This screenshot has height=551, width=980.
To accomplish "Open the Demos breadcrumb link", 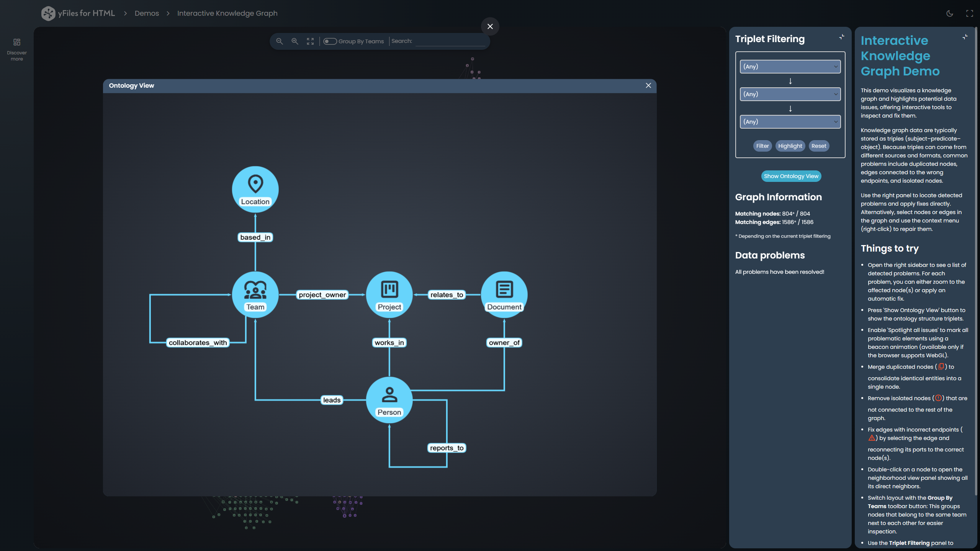I will [147, 13].
